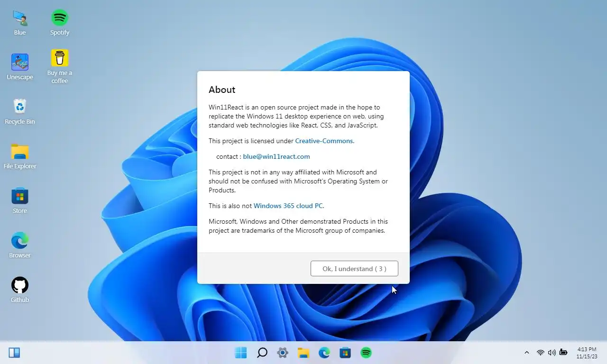Open Microsoft Store in the taskbar
Viewport: 607px width, 364px height.
pos(345,353)
